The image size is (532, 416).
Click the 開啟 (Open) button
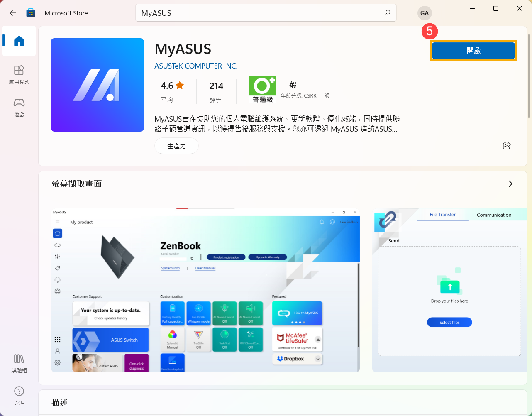click(473, 51)
